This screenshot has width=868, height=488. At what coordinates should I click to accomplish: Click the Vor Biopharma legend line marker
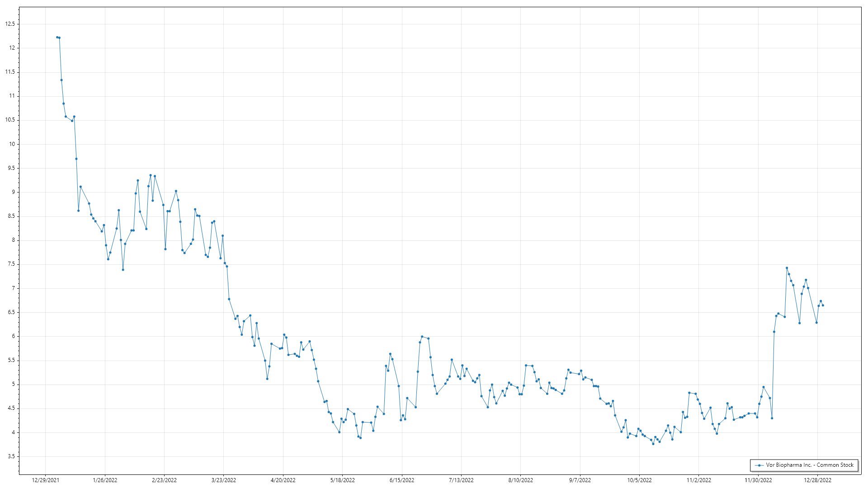pos(759,465)
